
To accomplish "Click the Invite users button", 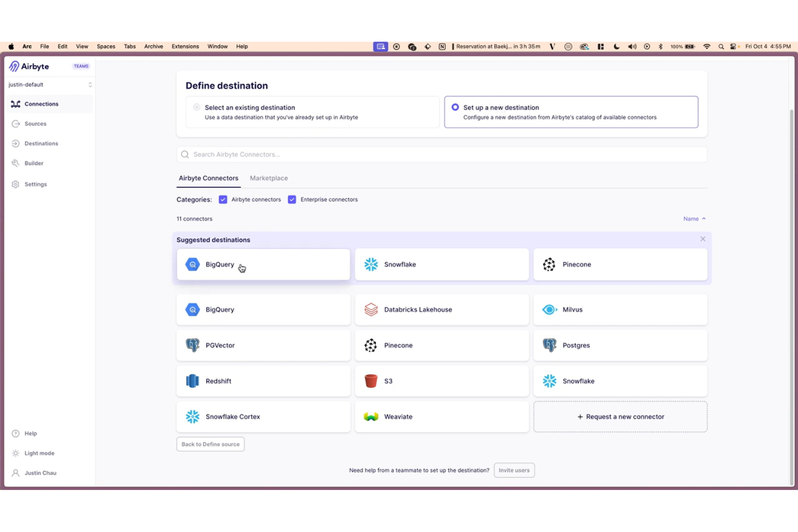I will tap(514, 470).
